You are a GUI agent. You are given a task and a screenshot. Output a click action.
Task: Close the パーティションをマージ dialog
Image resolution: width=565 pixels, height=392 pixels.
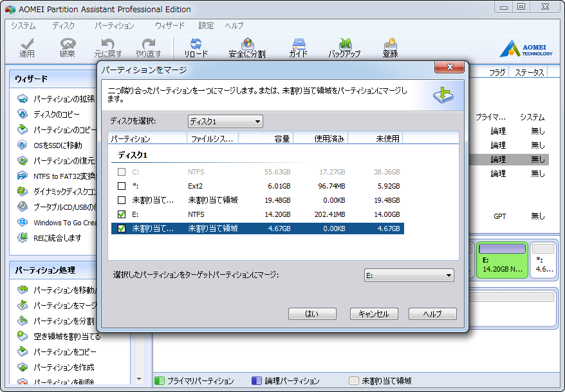coord(449,67)
